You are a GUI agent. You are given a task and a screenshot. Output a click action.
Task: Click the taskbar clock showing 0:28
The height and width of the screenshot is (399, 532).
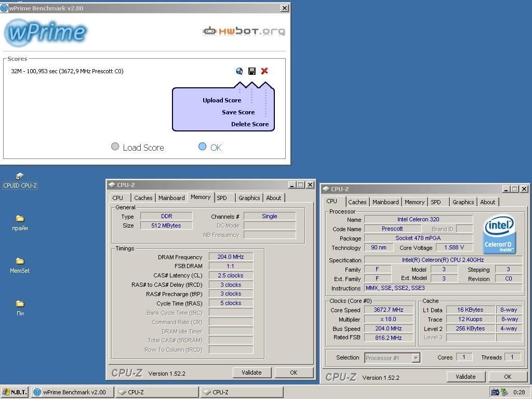coord(519,392)
